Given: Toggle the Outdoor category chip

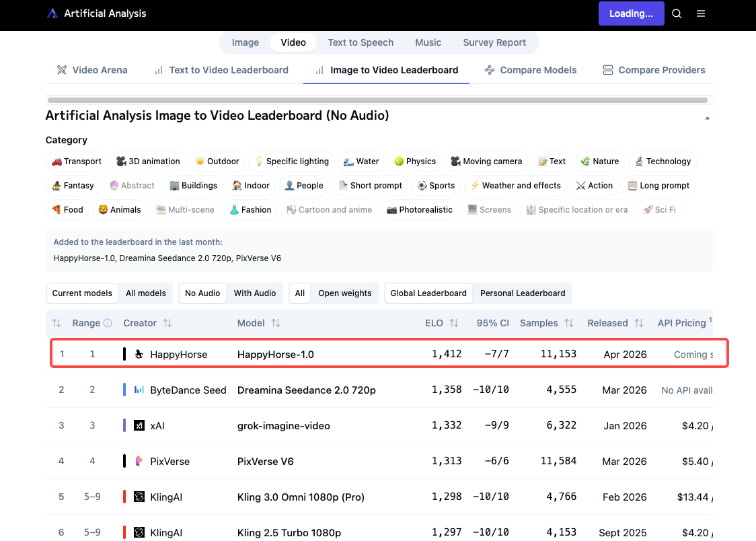Looking at the screenshot, I should pyautogui.click(x=217, y=161).
